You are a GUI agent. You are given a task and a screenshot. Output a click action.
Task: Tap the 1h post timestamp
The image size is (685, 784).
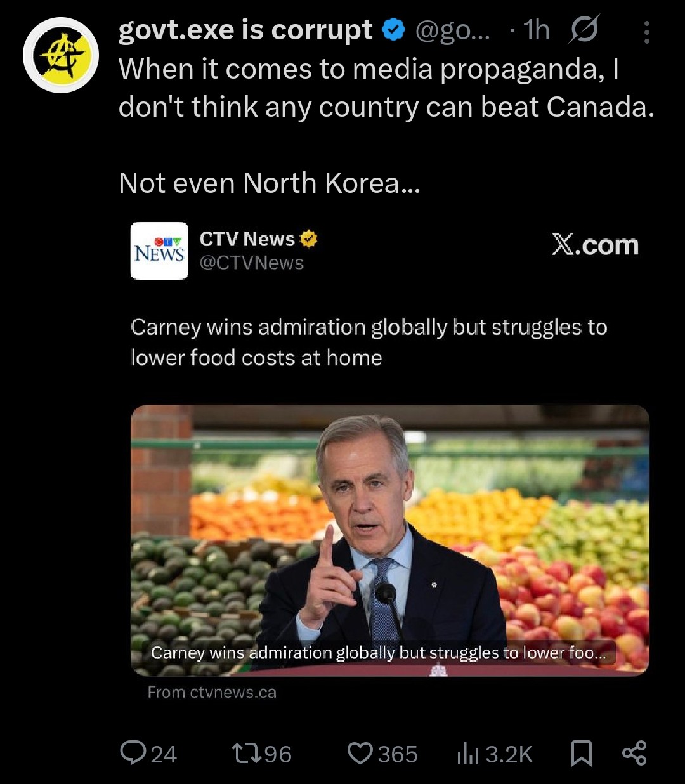(537, 30)
